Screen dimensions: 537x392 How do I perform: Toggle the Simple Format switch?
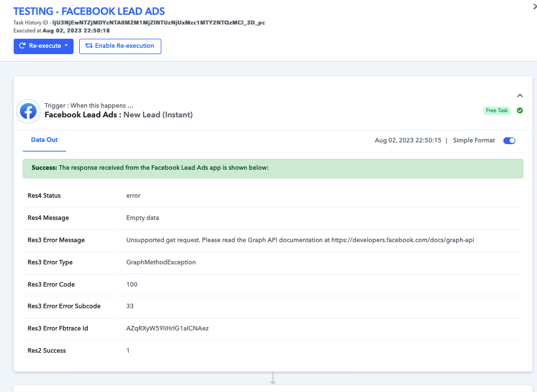[509, 140]
